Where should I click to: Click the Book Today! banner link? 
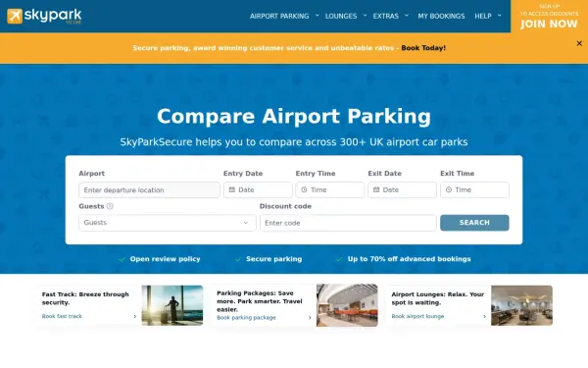(423, 48)
